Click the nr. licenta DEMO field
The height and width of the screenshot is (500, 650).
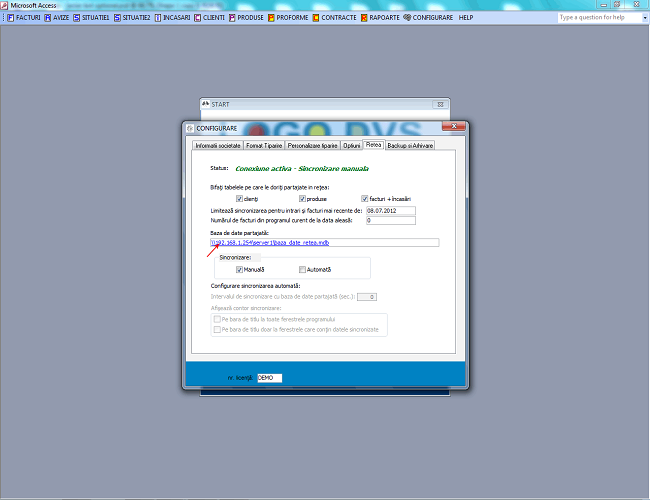point(269,378)
